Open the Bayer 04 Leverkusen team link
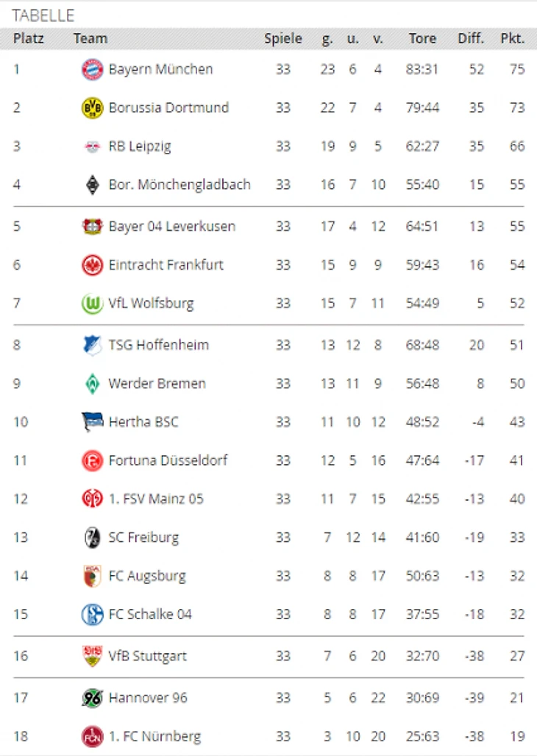Viewport: 537px width, 756px height. pyautogui.click(x=171, y=226)
